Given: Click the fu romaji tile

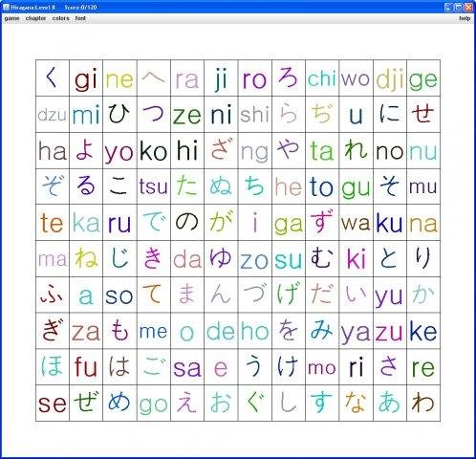Looking at the screenshot, I should click(x=86, y=366).
